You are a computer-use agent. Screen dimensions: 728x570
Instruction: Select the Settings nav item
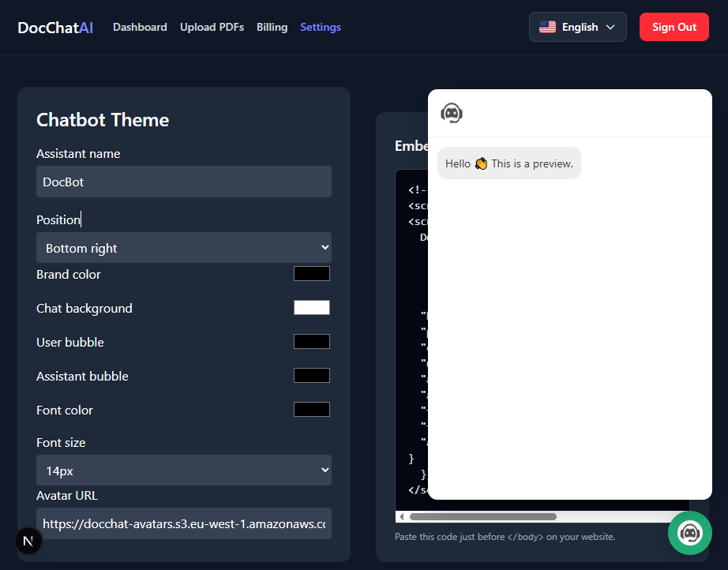[321, 27]
